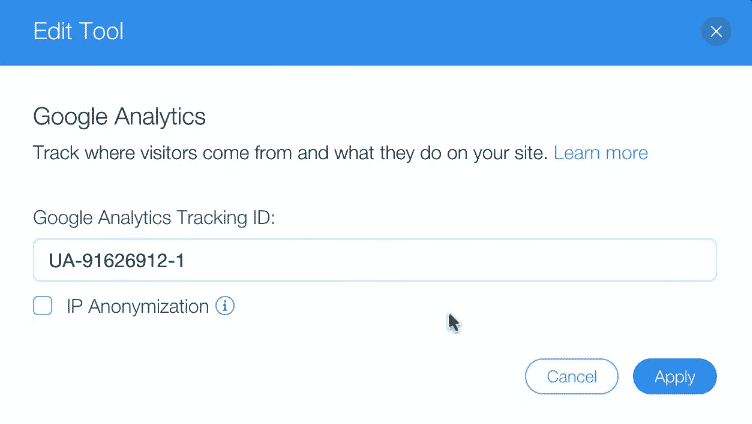Dismiss the dialog with the X icon
This screenshot has height=424, width=752.
(716, 32)
